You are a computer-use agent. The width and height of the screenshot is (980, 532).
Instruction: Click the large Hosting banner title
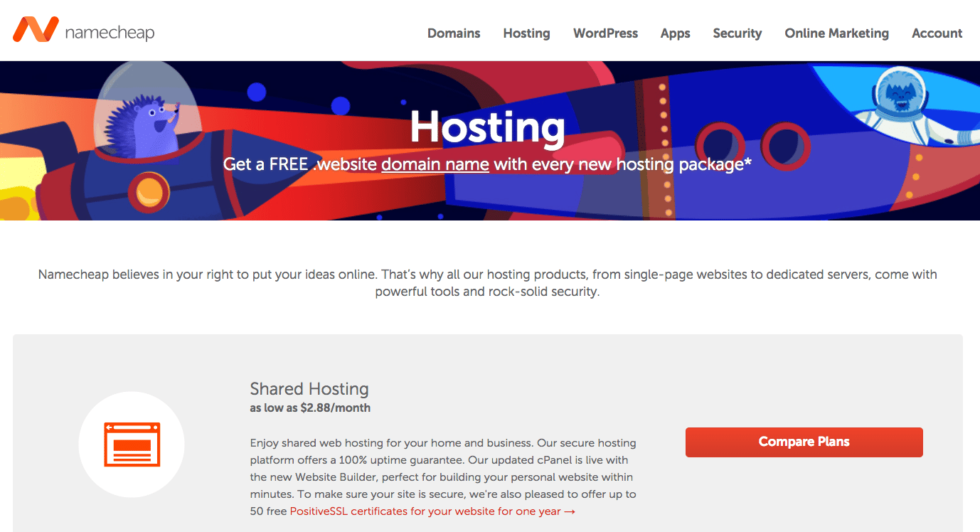click(x=488, y=127)
